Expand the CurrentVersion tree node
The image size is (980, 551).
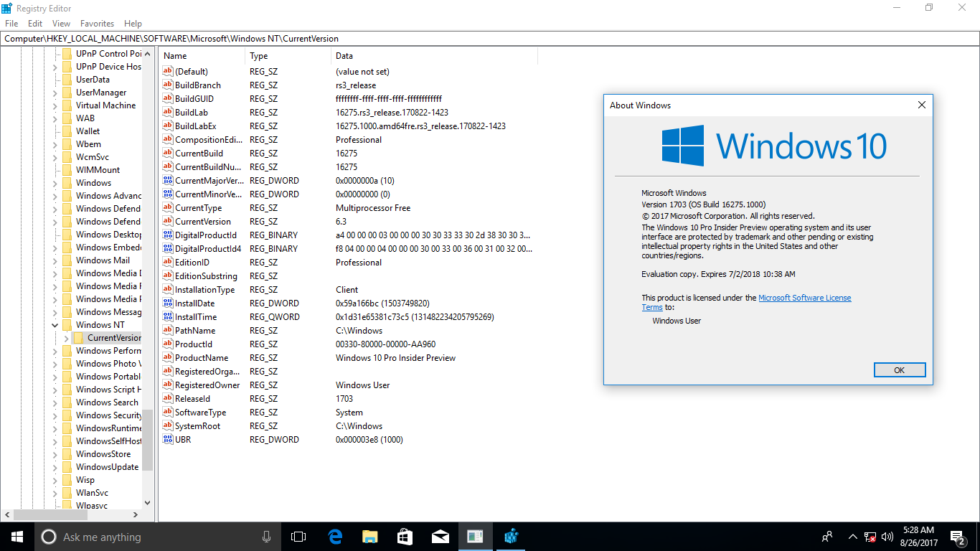67,338
